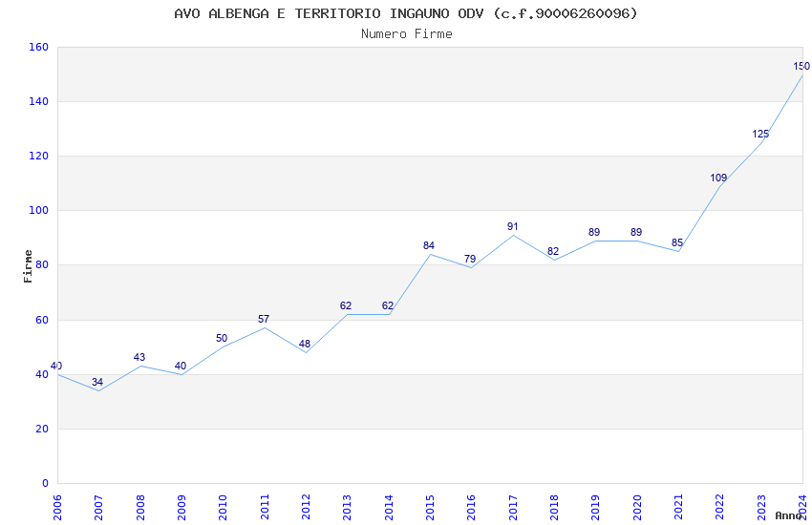Image resolution: width=812 pixels, height=525 pixels.
Task: Select the 2007 year label on x-axis
Action: (98, 508)
